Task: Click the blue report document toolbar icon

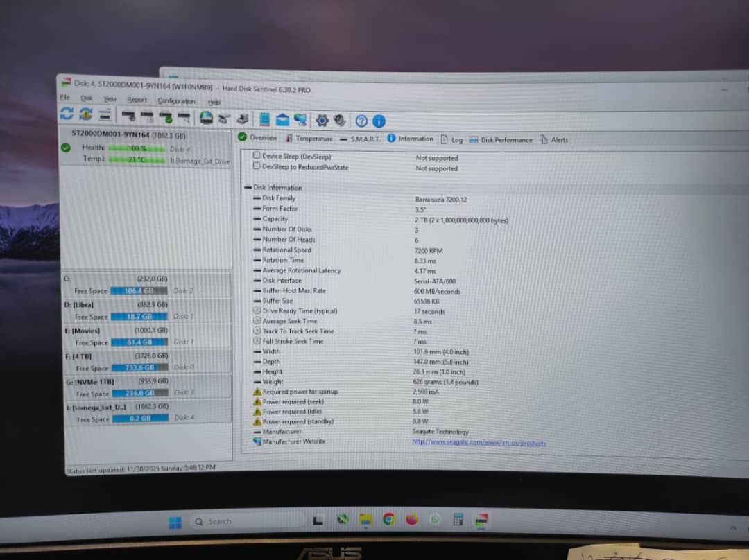Action: coord(264,119)
